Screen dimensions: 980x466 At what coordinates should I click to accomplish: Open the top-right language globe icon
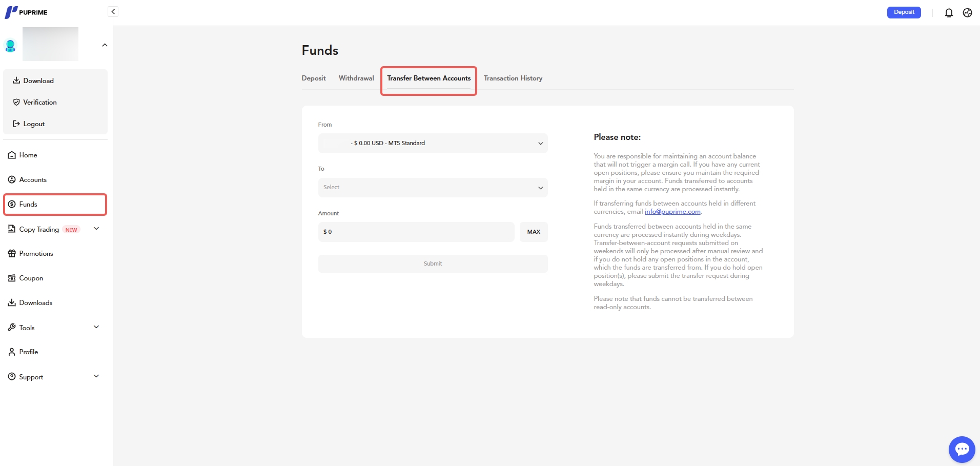coord(967,13)
